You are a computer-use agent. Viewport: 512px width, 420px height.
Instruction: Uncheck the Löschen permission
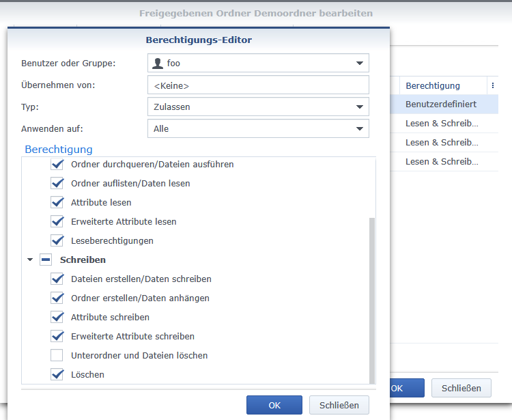coord(57,375)
